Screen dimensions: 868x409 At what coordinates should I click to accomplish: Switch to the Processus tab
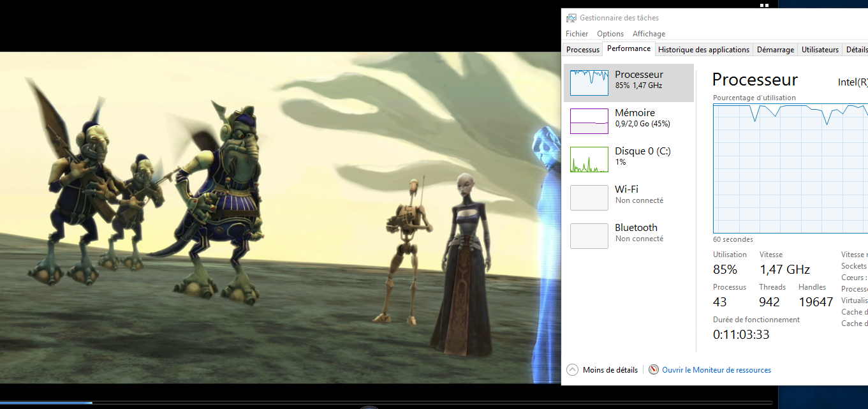pyautogui.click(x=583, y=50)
